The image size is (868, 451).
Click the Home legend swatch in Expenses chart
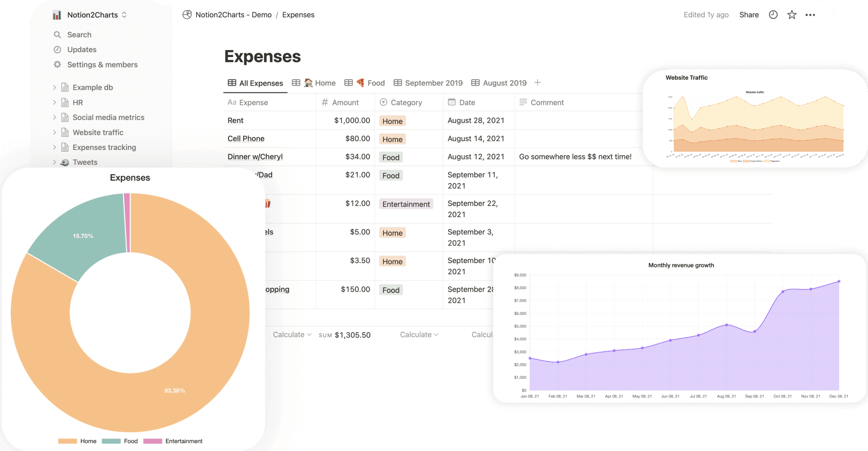[67, 441]
